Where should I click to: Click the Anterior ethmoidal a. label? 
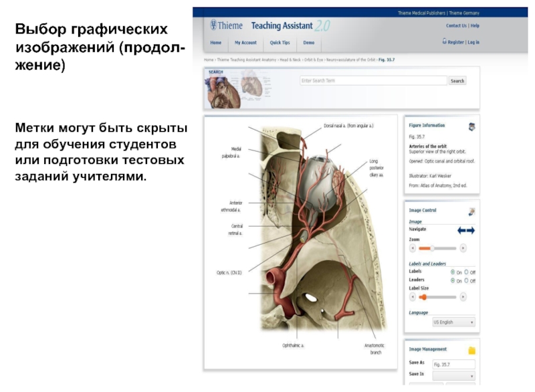[231, 207]
